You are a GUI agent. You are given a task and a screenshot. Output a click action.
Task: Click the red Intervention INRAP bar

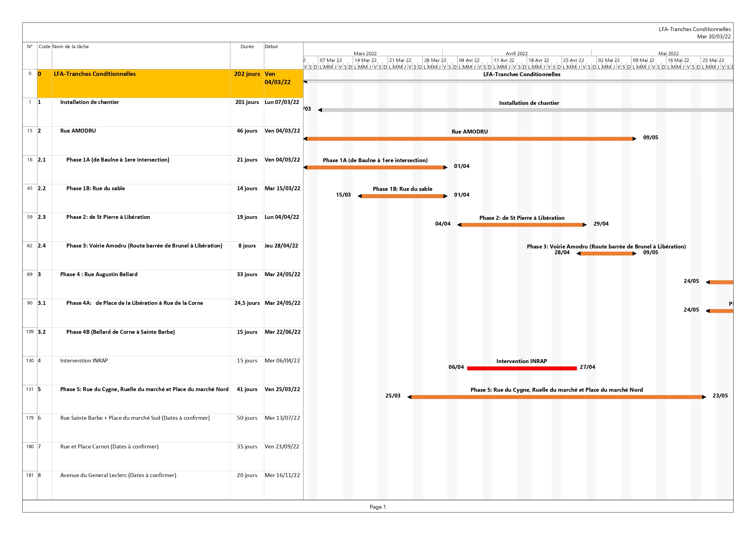522,368
